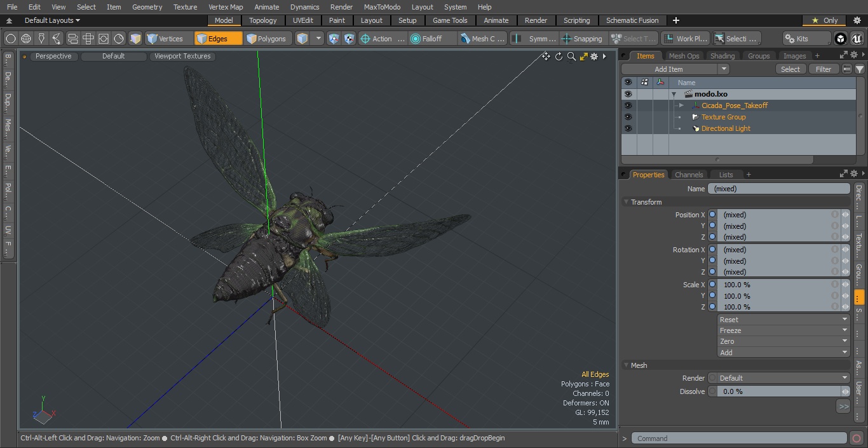This screenshot has width=868, height=448.
Task: Maximize viewport using yellow arrows icon
Action: (x=583, y=57)
